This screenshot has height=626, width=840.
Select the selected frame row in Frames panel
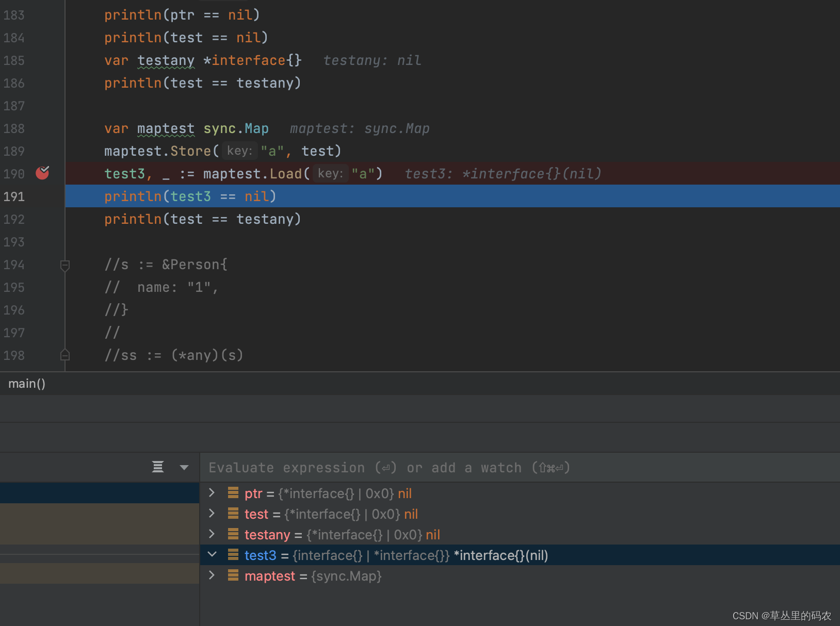(x=100, y=493)
